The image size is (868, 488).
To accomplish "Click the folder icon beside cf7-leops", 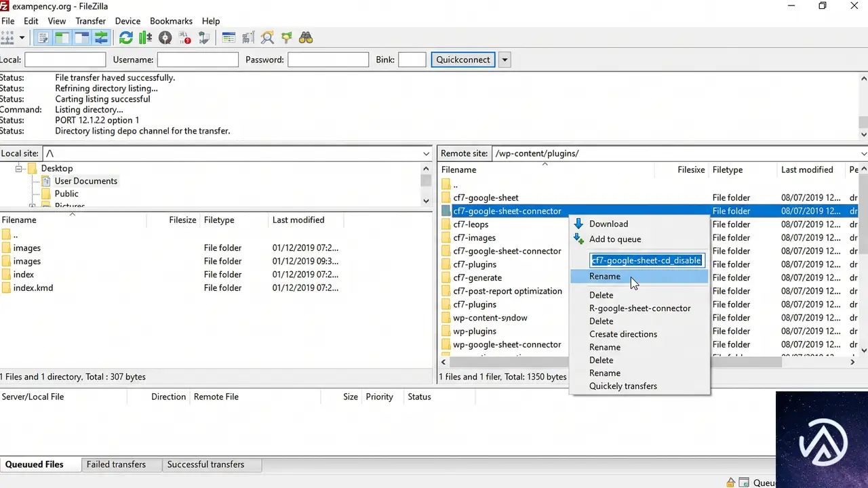I will pyautogui.click(x=446, y=224).
